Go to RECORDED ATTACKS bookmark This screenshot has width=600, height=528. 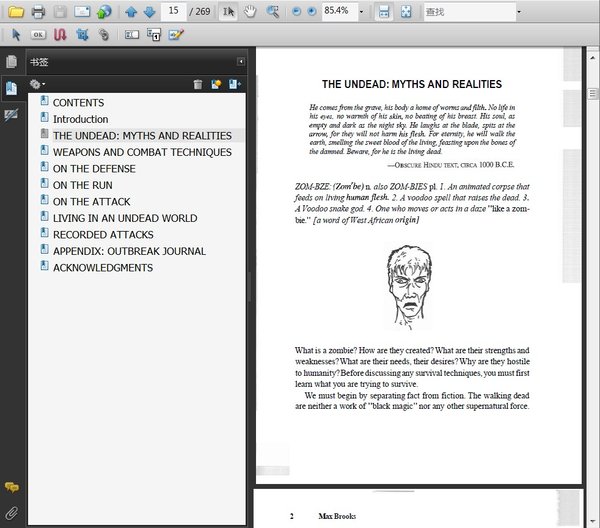pos(103,235)
